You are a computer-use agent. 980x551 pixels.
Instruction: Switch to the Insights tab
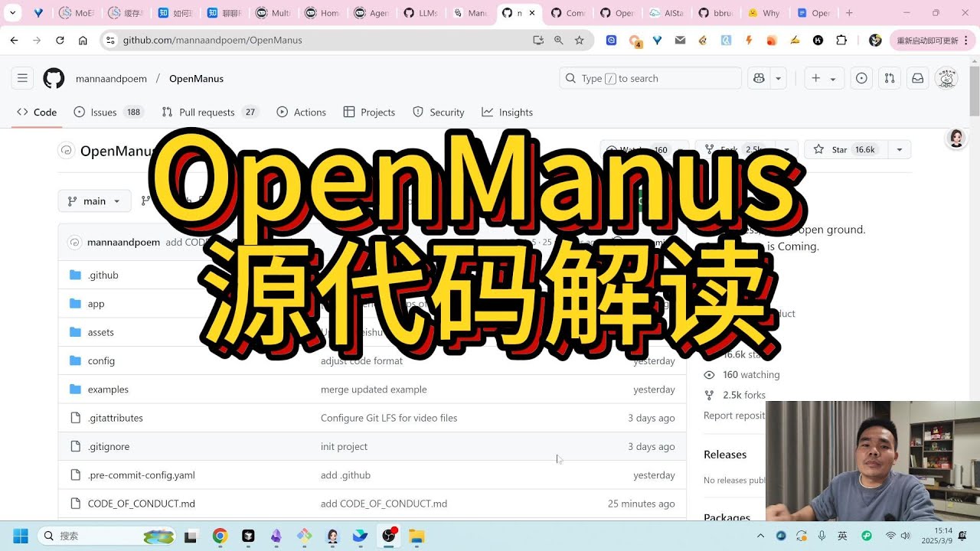[508, 112]
